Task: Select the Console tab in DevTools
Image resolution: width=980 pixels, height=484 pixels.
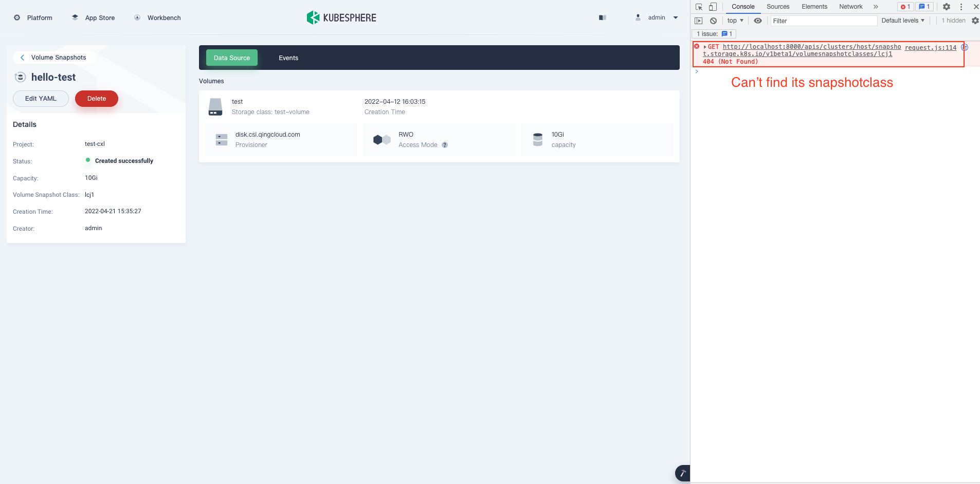Action: pos(743,7)
